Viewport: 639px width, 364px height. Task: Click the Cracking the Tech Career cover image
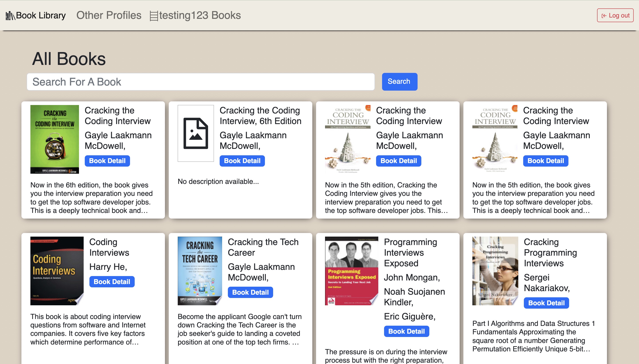[x=200, y=271]
